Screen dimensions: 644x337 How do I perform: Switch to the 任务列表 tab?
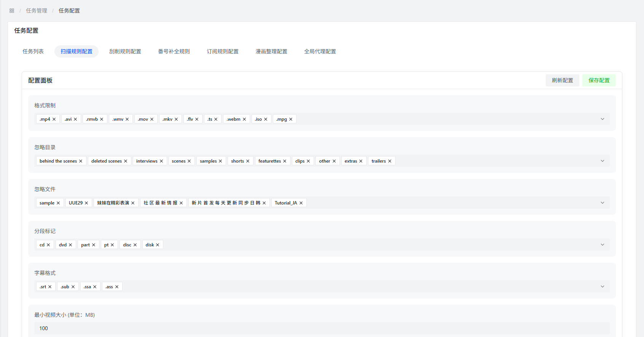coord(33,51)
